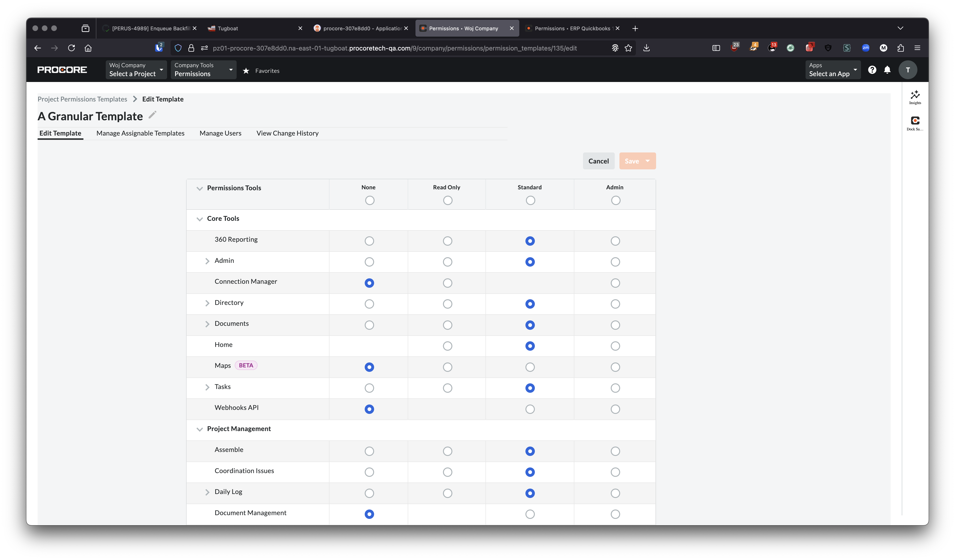The image size is (955, 560).
Task: Click the Favorites star icon
Action: tap(246, 71)
